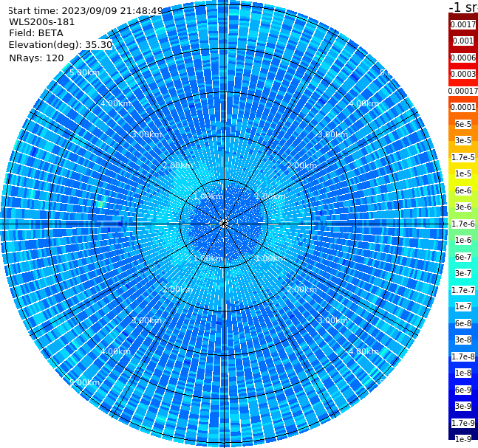Choose the 6e-9 colorbar label

click(463, 390)
